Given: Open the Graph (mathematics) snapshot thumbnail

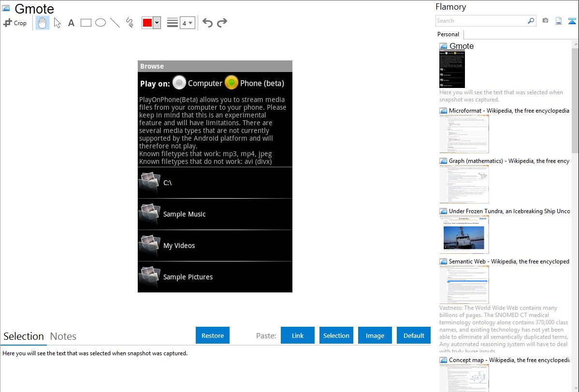Looking at the screenshot, I should (464, 184).
